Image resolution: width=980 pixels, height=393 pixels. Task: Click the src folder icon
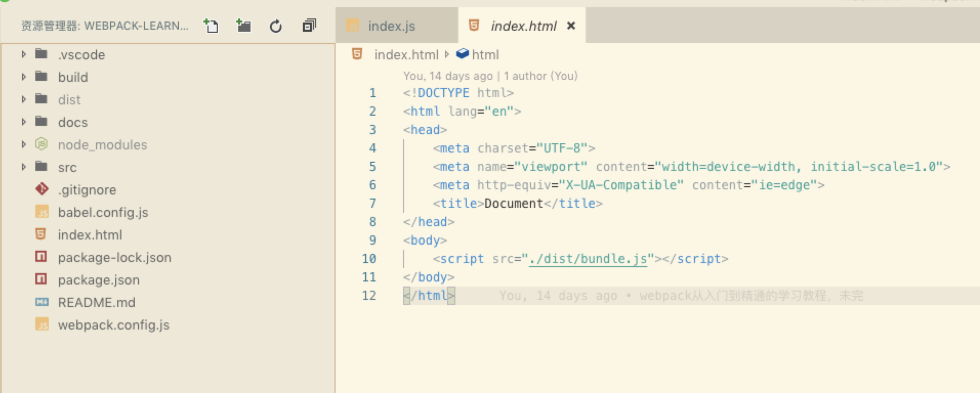click(41, 166)
